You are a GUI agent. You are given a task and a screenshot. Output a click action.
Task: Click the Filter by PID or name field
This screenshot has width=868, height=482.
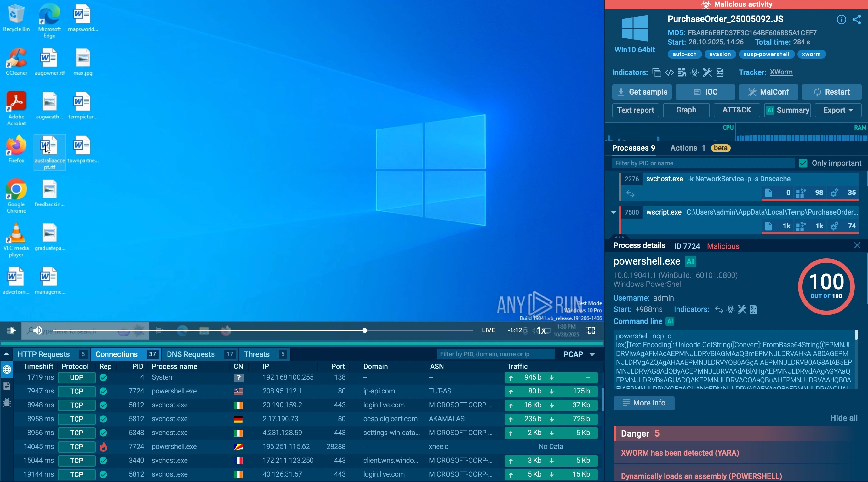pos(703,163)
